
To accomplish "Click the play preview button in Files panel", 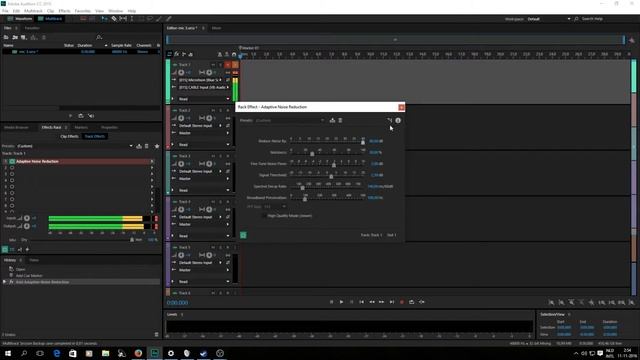I will [71, 116].
